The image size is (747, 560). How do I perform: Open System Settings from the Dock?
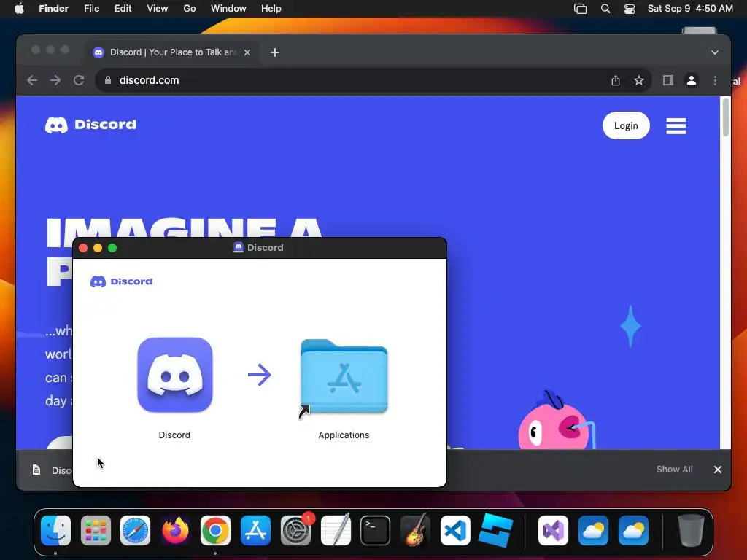(296, 530)
